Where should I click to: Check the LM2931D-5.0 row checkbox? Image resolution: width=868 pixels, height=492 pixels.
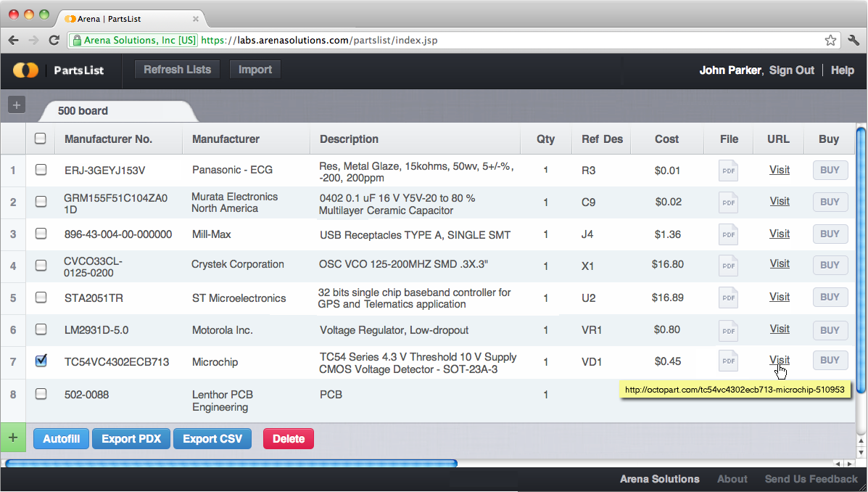(41, 329)
